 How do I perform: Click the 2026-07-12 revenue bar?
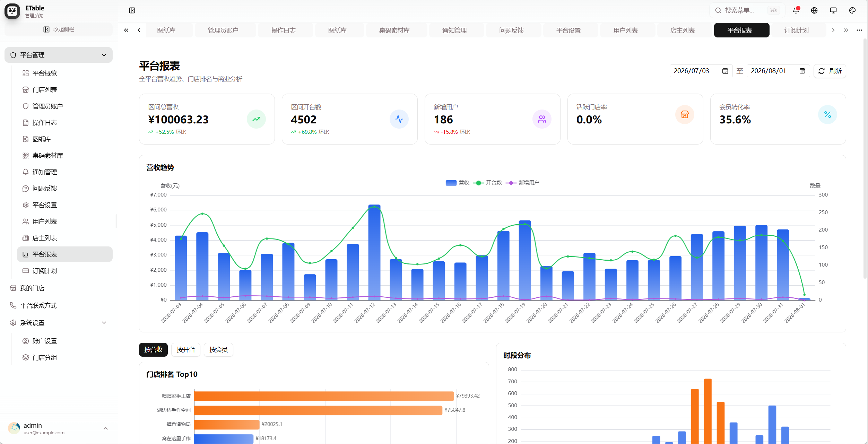374,252
